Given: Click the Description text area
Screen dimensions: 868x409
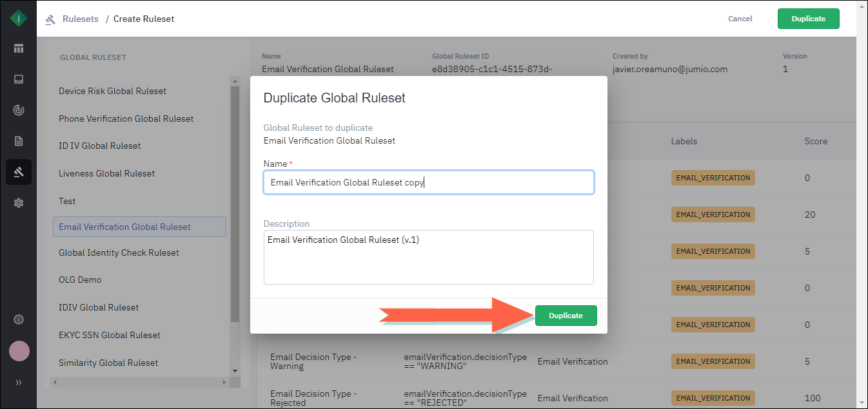Looking at the screenshot, I should (x=428, y=257).
